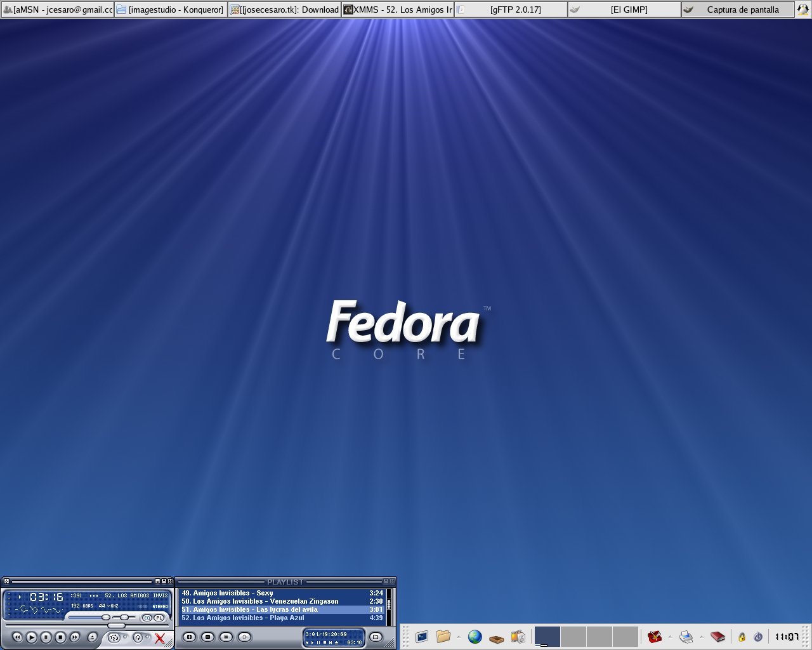Click the XMMS time display 03:16
812x650 pixels.
pos(46,597)
